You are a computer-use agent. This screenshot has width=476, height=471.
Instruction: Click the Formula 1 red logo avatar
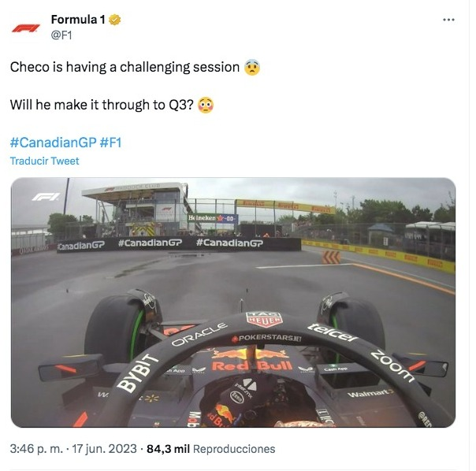pyautogui.click(x=26, y=28)
